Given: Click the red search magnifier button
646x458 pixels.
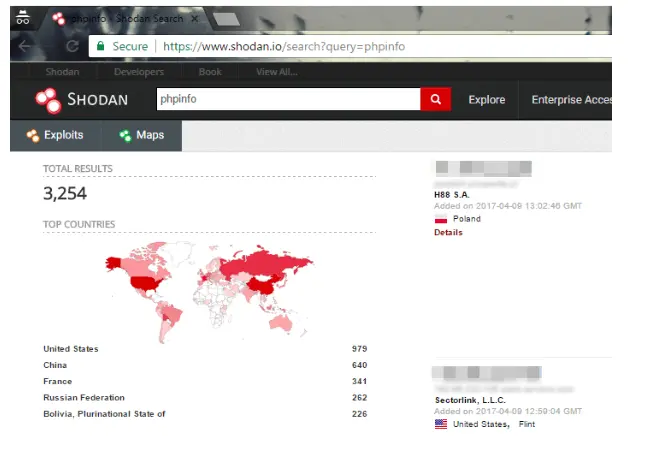Looking at the screenshot, I should 435,99.
